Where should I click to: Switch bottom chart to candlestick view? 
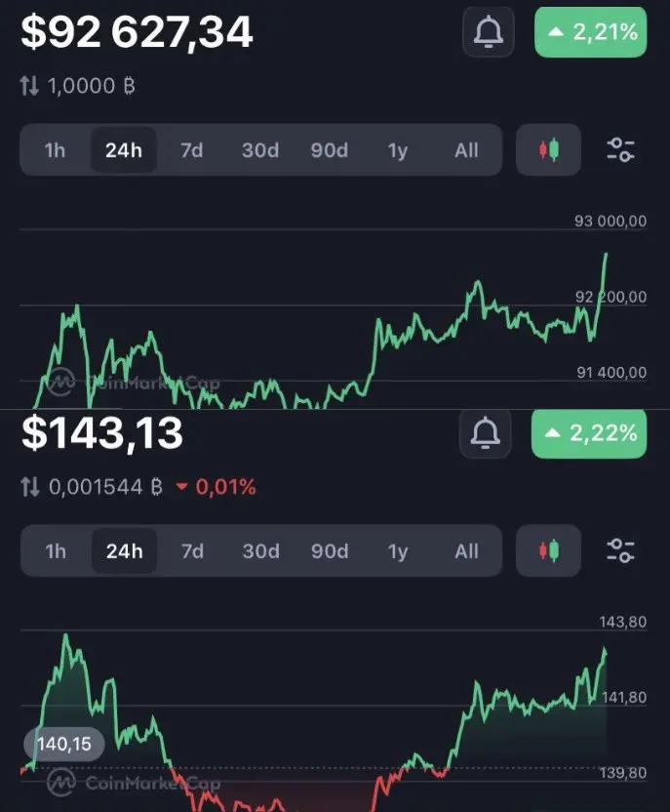click(x=548, y=550)
